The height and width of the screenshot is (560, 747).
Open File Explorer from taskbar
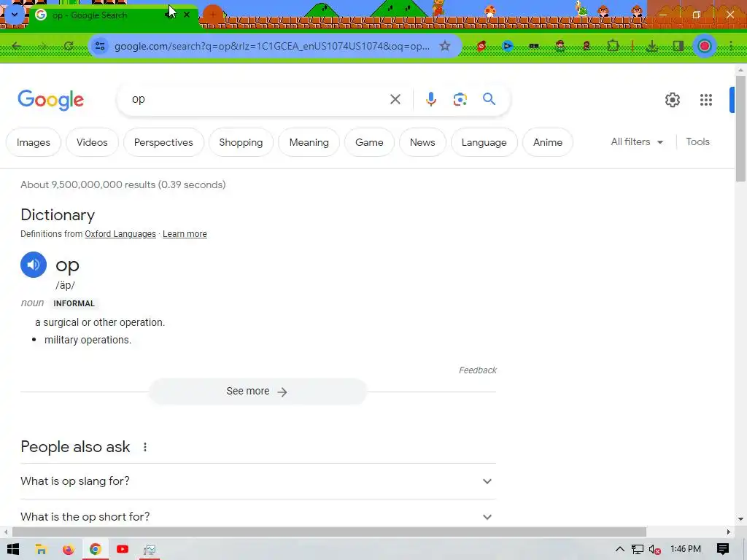(41, 549)
